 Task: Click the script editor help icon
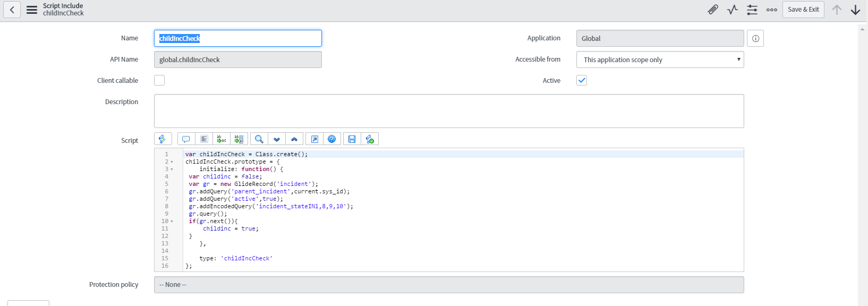(x=332, y=139)
